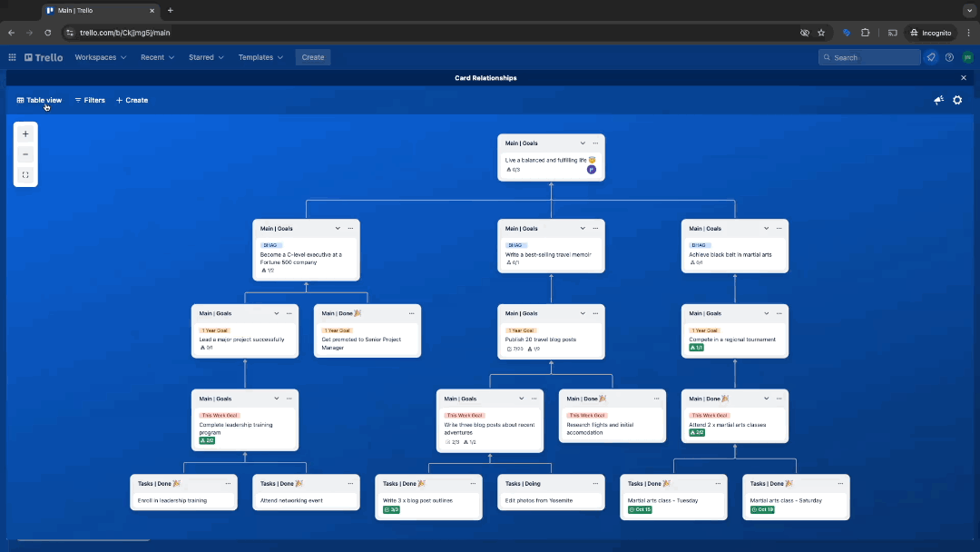
Task: Click the fit-to-screen icon below zoom controls
Action: [24, 174]
